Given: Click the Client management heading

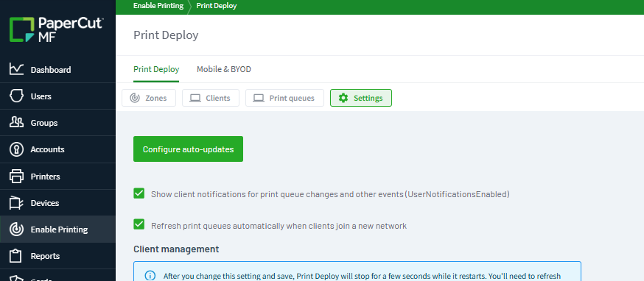Looking at the screenshot, I should (176, 249).
